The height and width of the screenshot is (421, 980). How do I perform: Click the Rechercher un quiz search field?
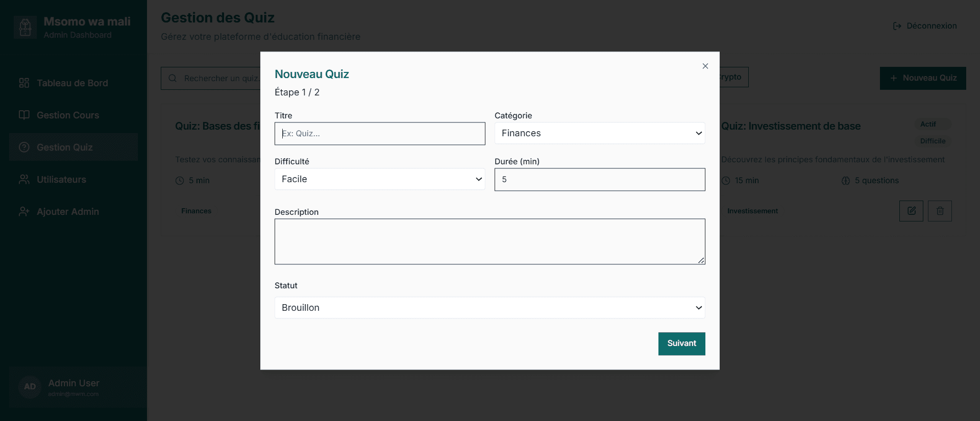coord(211,78)
